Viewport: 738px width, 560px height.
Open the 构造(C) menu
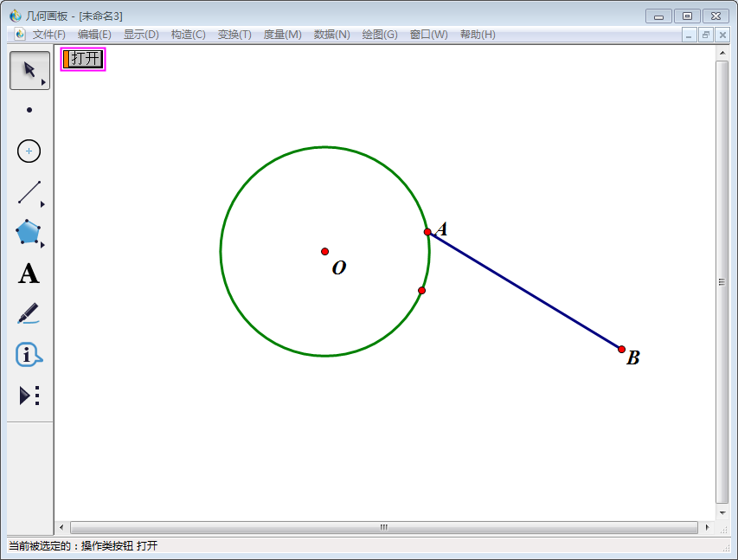pos(189,35)
